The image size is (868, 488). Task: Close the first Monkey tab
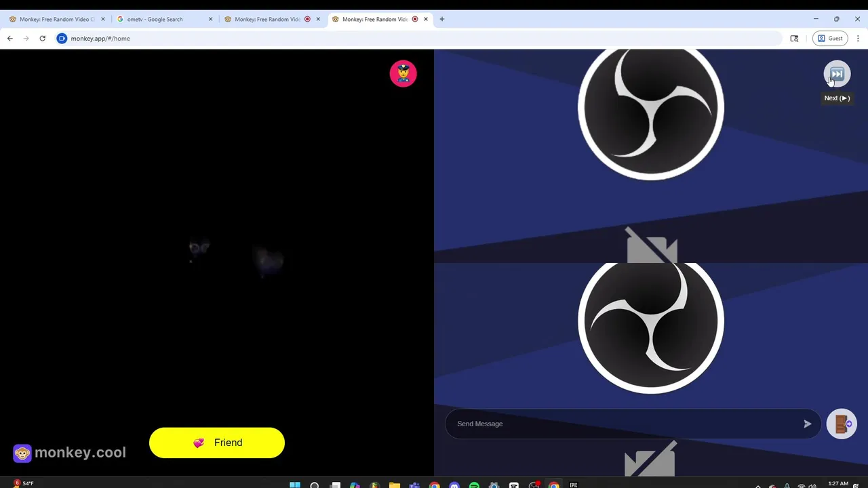103,19
